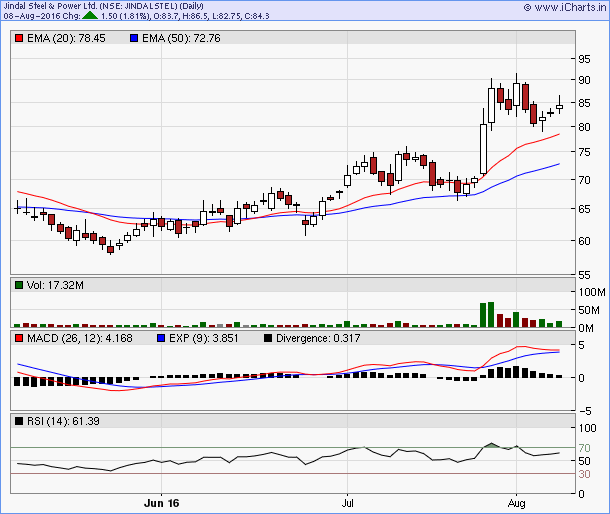Viewport: 610px width, 514px height.
Task: Click the chart title Jindal Steel & Power Ltd.
Action: (50, 6)
